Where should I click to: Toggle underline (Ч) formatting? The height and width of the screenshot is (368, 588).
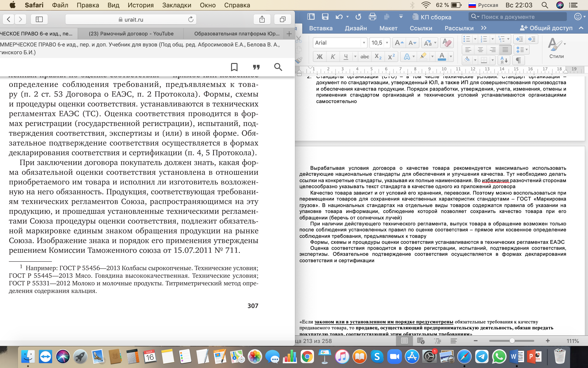pos(346,57)
